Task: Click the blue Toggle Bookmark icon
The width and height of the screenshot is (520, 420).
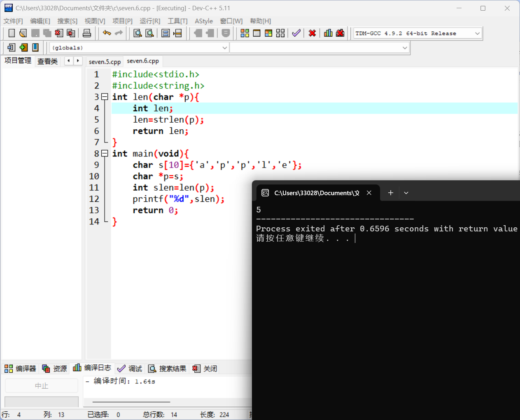Action: pyautogui.click(x=35, y=47)
